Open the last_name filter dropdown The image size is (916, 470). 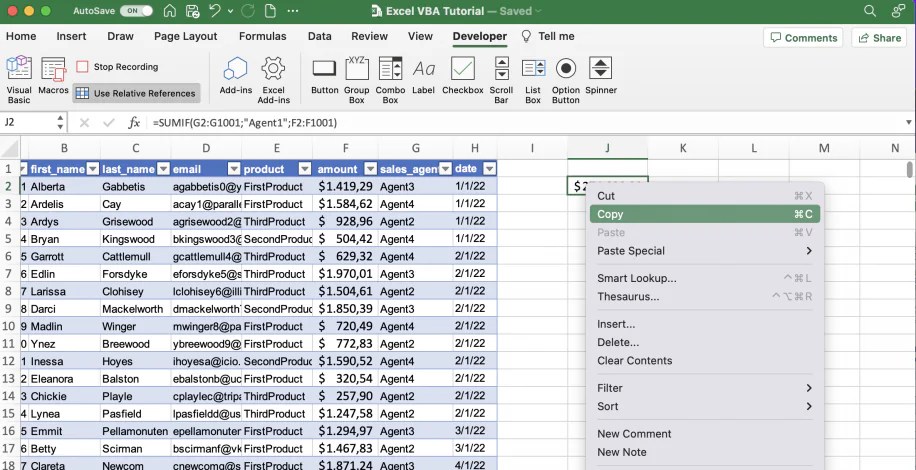click(x=163, y=169)
